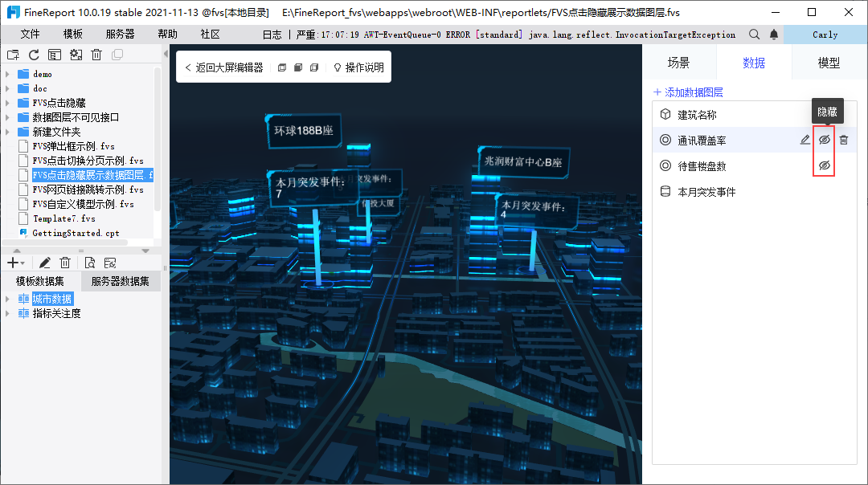Delete the 通讯覆盖率 data layer
Screen dimensions: 868x485
click(843, 141)
